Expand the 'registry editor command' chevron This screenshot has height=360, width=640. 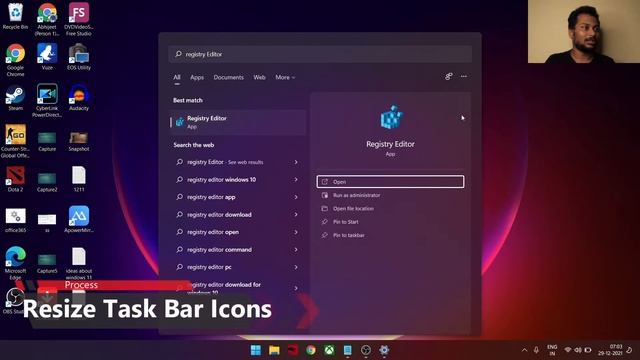tap(296, 250)
